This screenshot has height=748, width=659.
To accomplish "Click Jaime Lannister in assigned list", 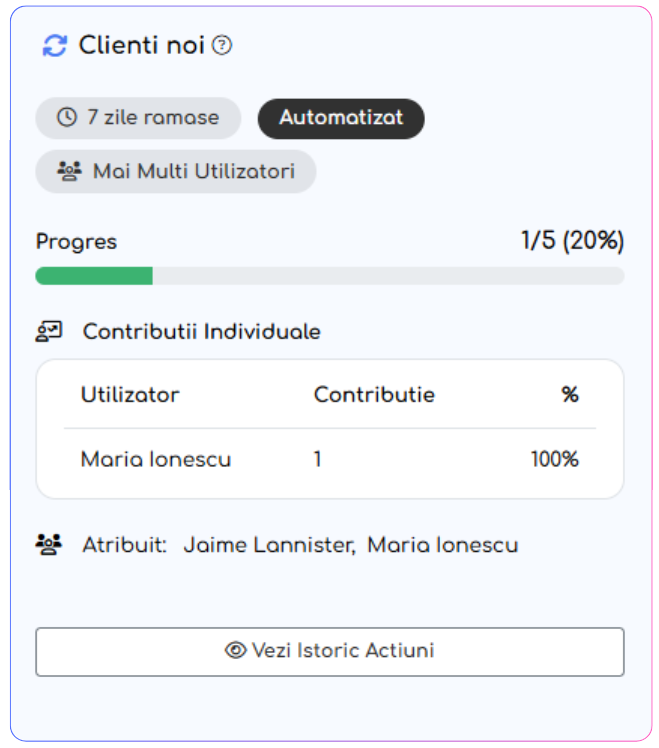I will click(x=269, y=545).
